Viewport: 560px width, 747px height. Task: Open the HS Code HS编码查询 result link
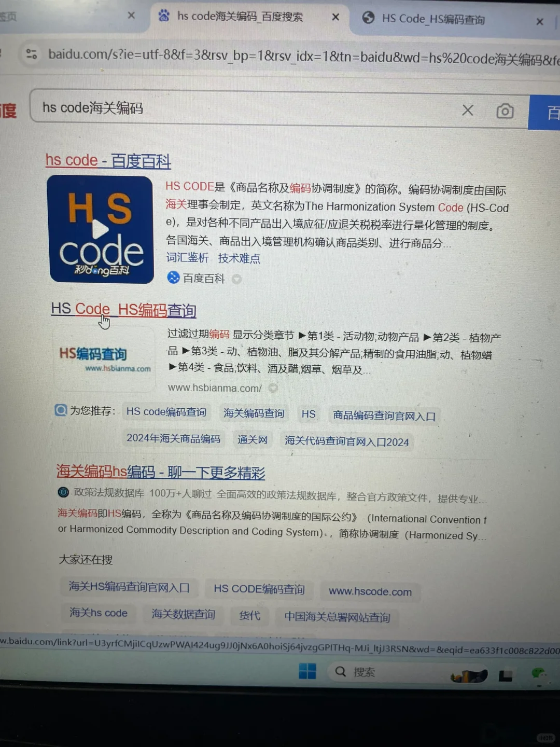(x=123, y=309)
